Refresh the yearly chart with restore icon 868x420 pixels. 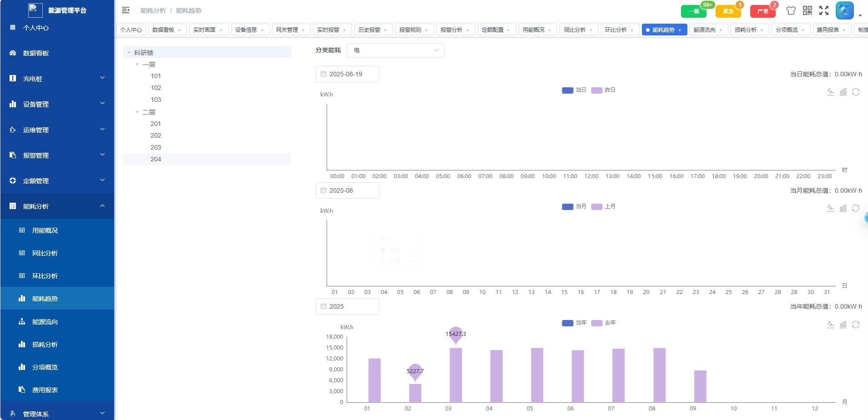click(856, 325)
